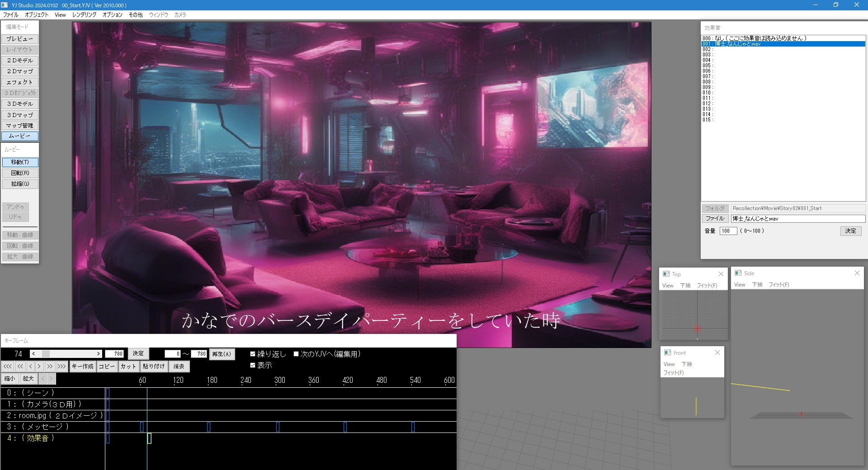Enable the 次のYJVへ(編集用) checkbox
868x470 pixels.
(x=296, y=354)
